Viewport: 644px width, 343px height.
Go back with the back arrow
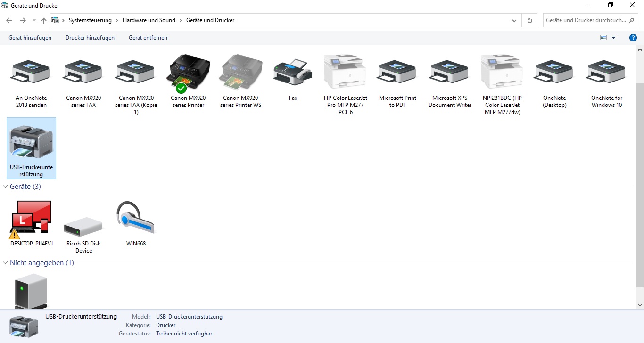point(9,20)
